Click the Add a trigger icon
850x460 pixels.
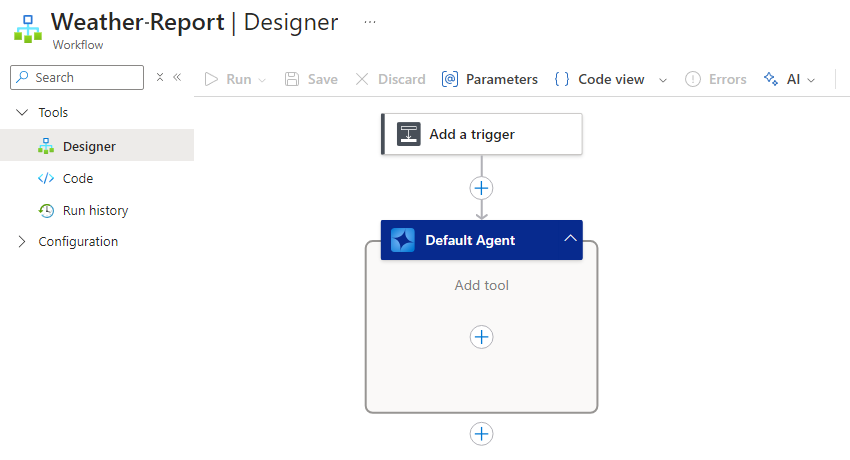408,134
